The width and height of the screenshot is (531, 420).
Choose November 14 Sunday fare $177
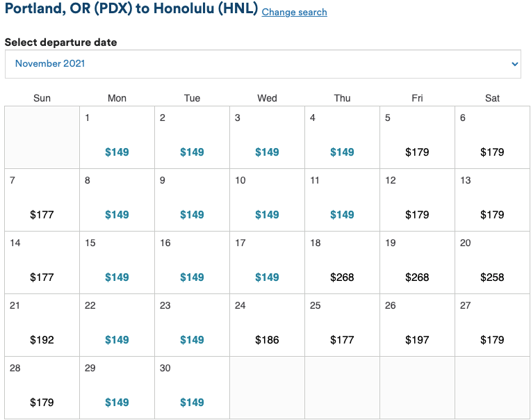(x=42, y=277)
